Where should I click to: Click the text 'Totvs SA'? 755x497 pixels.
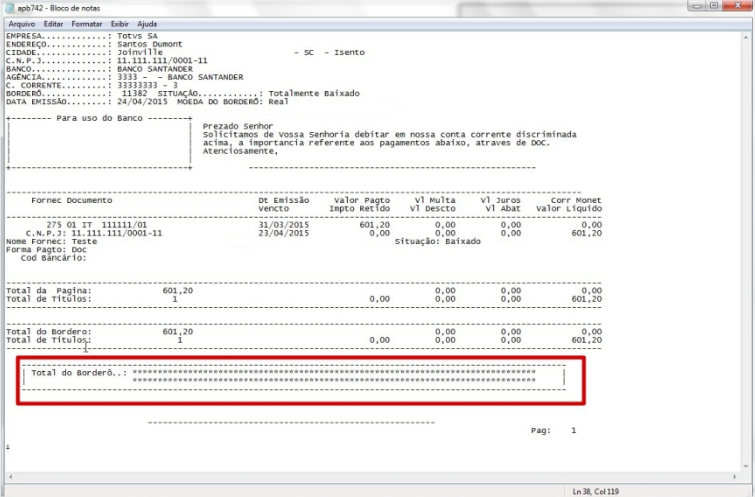[137, 36]
